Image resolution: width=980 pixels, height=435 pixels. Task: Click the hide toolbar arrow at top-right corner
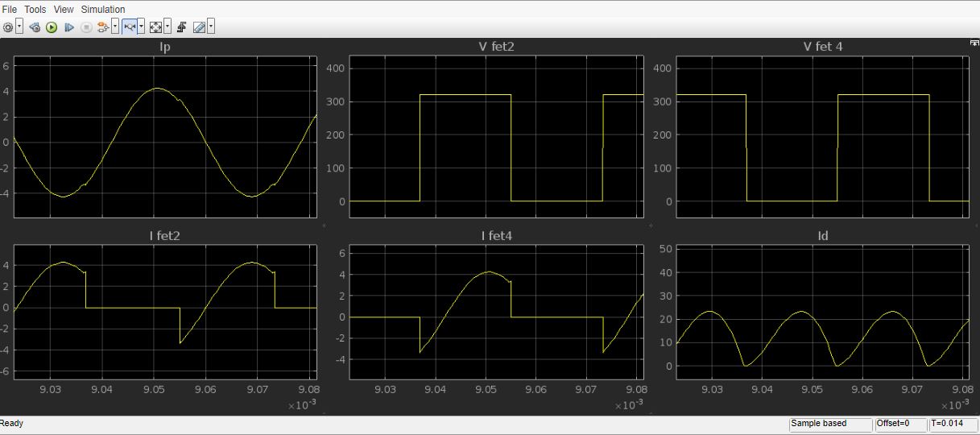[x=974, y=43]
